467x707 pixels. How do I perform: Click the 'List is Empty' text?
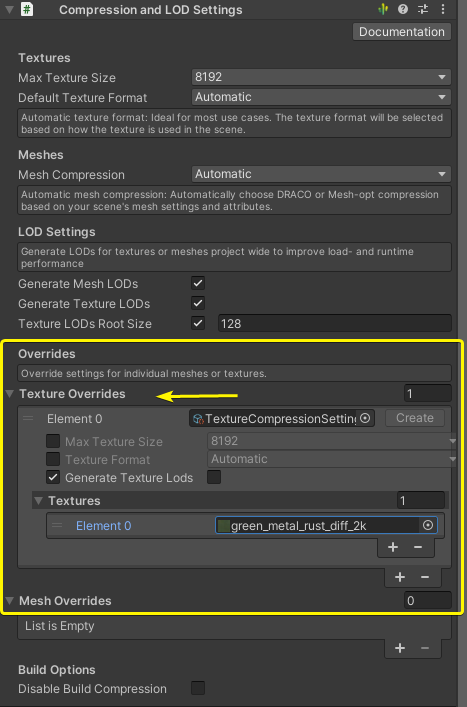[60, 626]
